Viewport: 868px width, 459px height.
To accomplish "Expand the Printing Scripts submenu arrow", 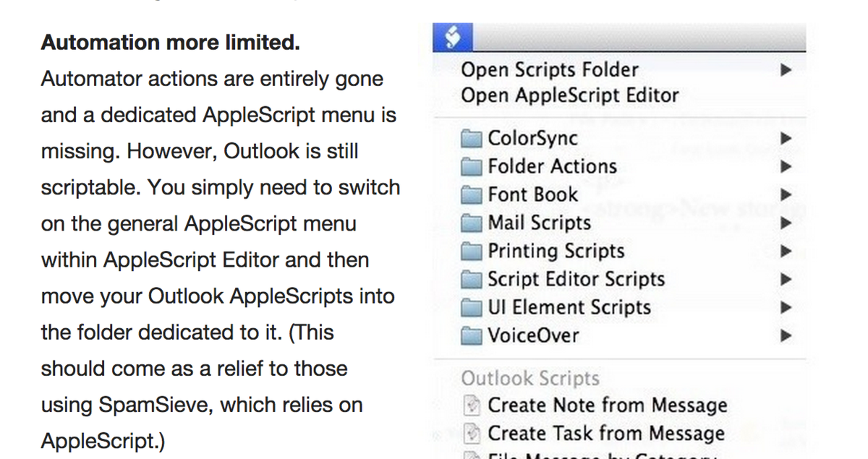I will 786,251.
